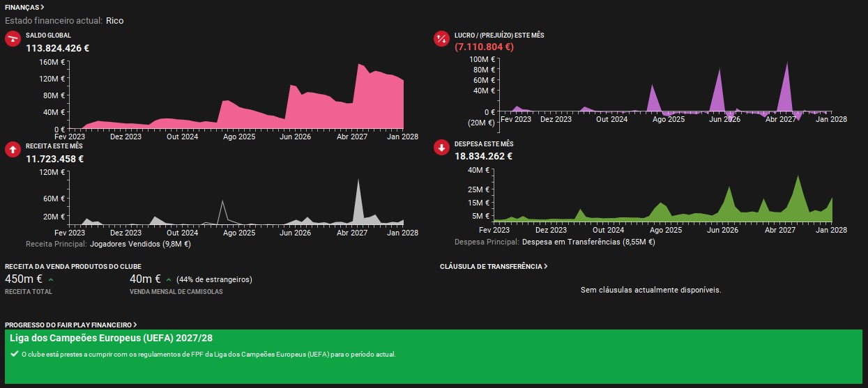Click the Liga dos Campeões Europeus 2027/28 heading

112,338
